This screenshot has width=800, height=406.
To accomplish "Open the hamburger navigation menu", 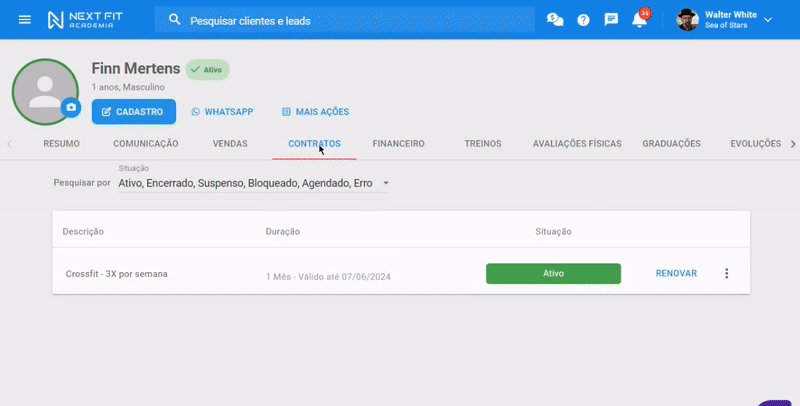I will click(x=24, y=20).
